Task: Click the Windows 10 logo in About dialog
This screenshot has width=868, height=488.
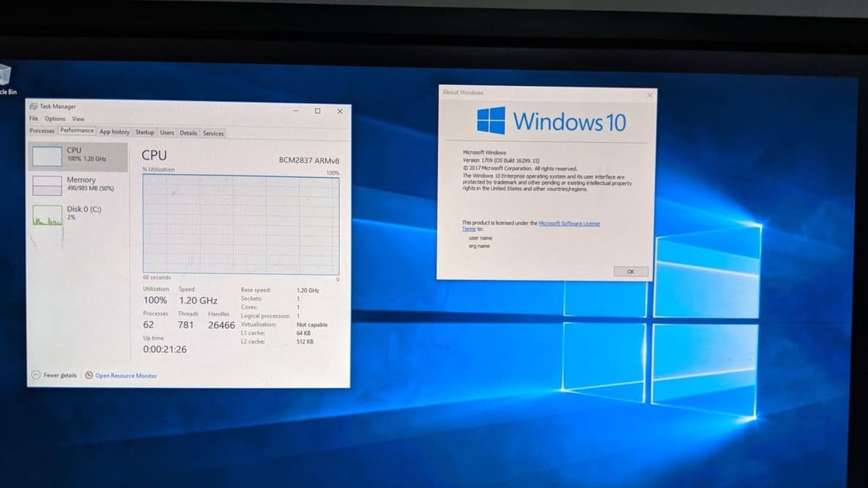Action: [x=551, y=121]
